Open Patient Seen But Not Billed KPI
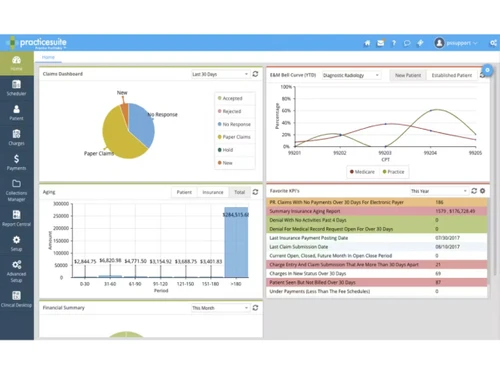Viewport: 500px width, 375px height. click(x=377, y=282)
